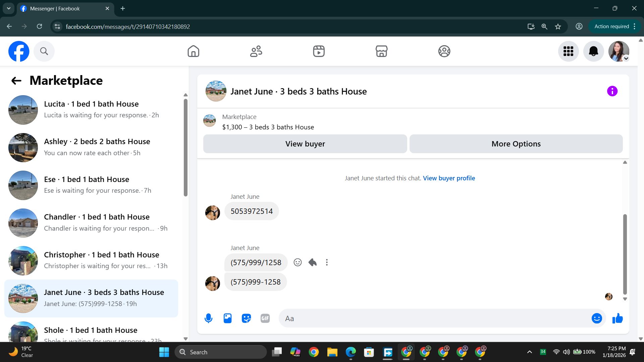Open the emoji picker in message box
This screenshot has height=362, width=644.
pos(597,318)
